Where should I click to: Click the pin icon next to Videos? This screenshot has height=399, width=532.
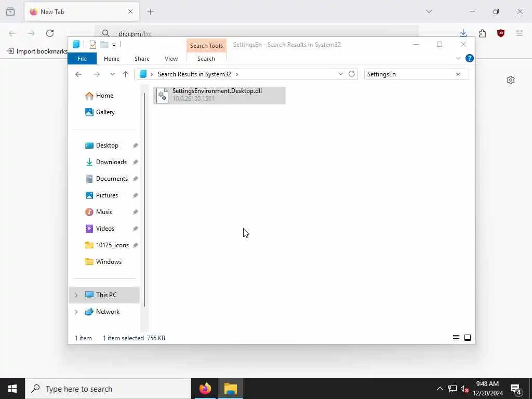(136, 229)
